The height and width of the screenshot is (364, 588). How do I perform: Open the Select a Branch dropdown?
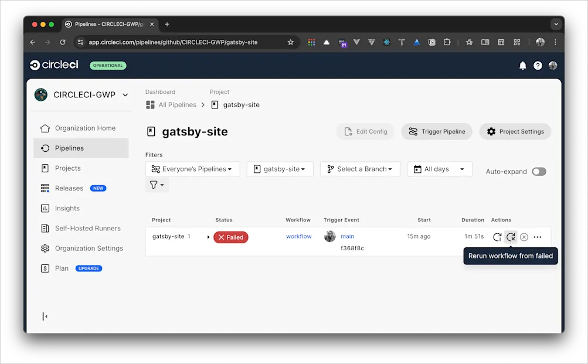click(x=360, y=169)
